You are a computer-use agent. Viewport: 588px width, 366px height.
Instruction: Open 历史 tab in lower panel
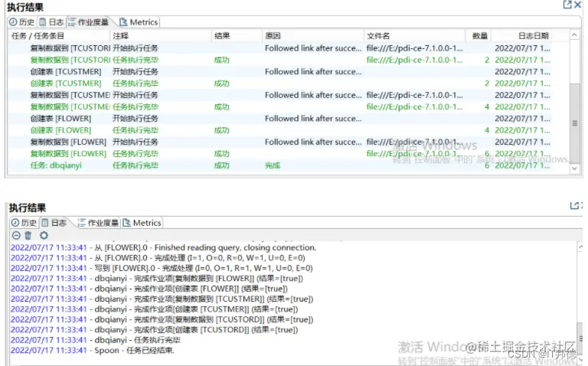point(24,223)
